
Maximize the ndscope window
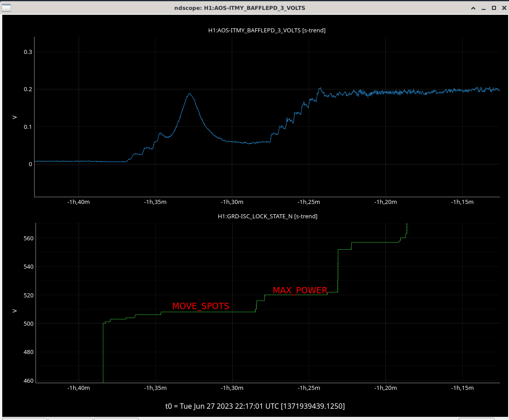click(493, 8)
